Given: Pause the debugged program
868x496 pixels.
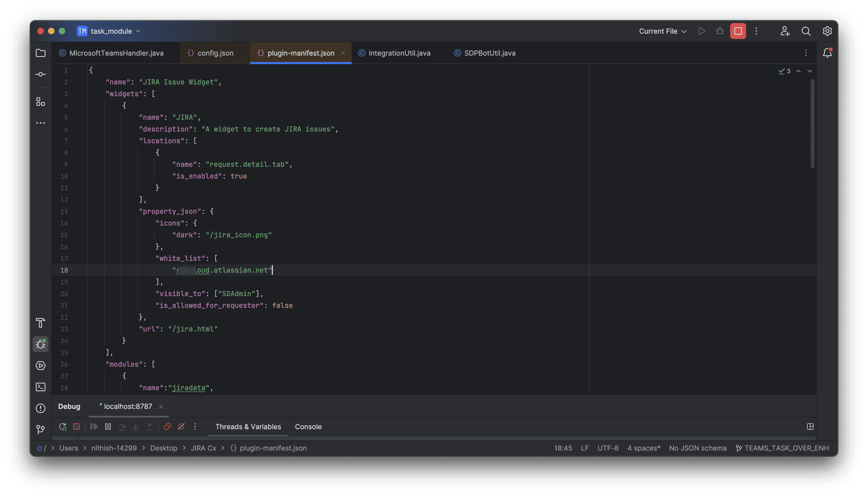Looking at the screenshot, I should (108, 427).
